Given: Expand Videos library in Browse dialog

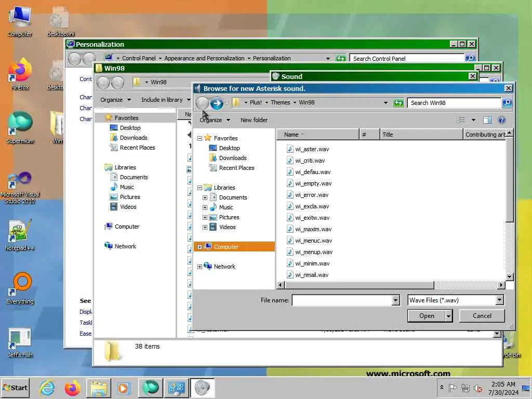Looking at the screenshot, I should pos(205,228).
